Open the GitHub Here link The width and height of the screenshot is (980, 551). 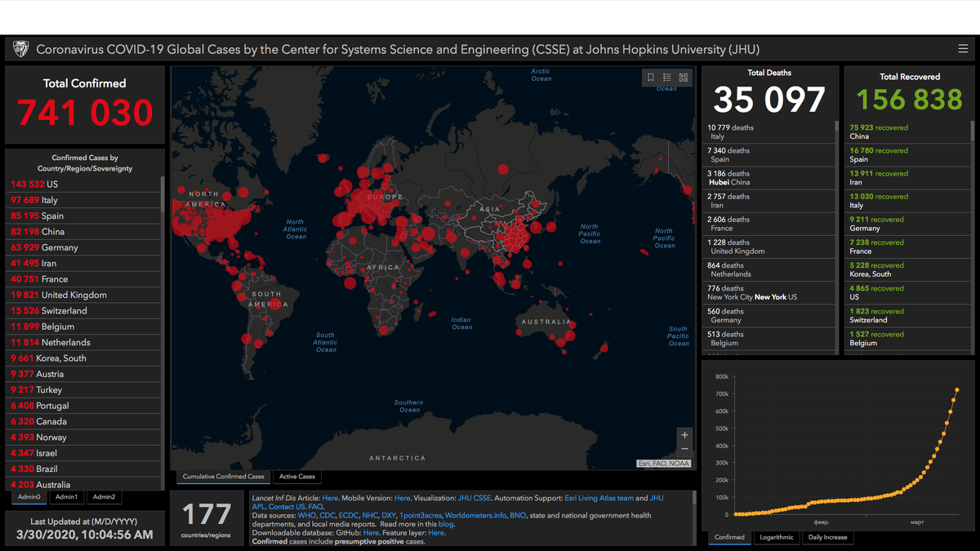pos(372,533)
